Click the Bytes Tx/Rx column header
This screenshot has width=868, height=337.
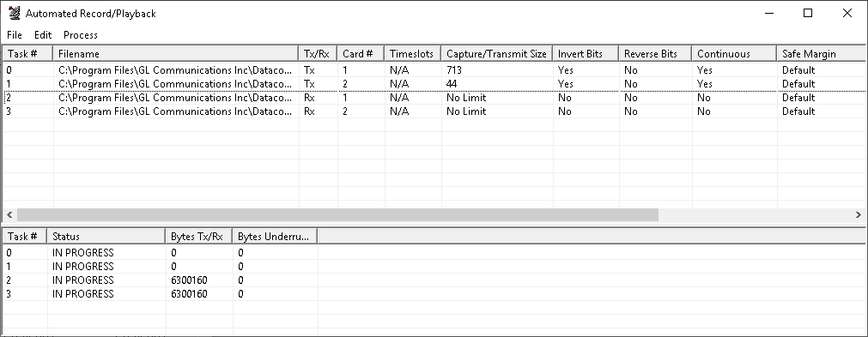(x=198, y=237)
